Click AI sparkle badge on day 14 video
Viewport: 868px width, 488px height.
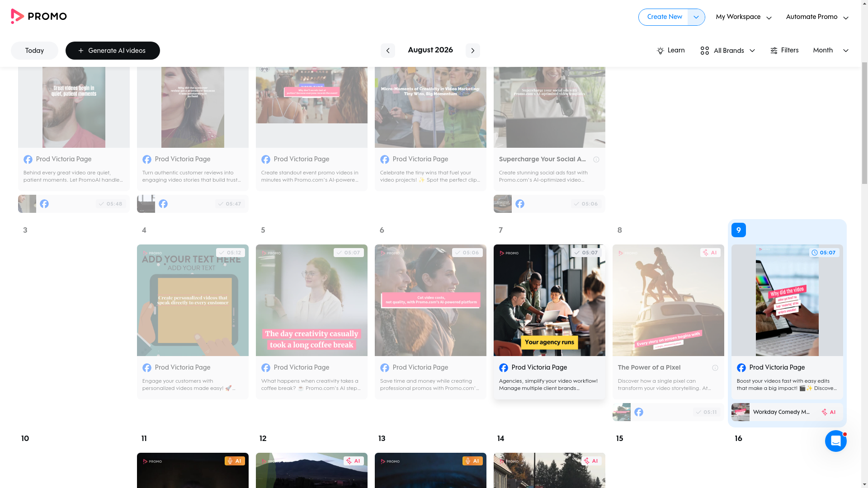591,461
